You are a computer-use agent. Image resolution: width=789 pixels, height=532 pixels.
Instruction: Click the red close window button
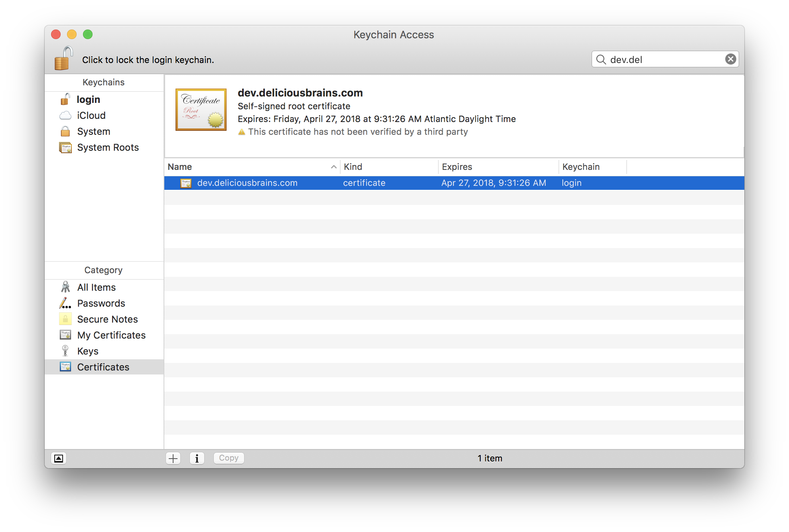pyautogui.click(x=56, y=34)
